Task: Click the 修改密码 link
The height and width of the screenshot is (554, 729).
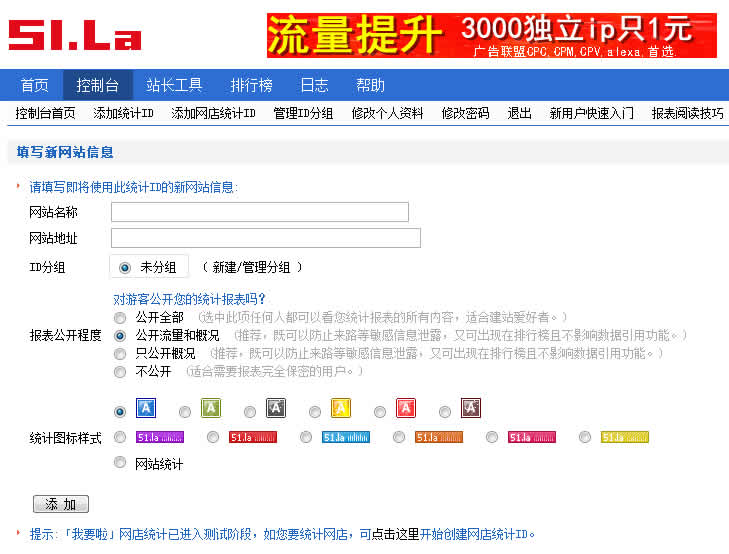Action: coord(465,114)
